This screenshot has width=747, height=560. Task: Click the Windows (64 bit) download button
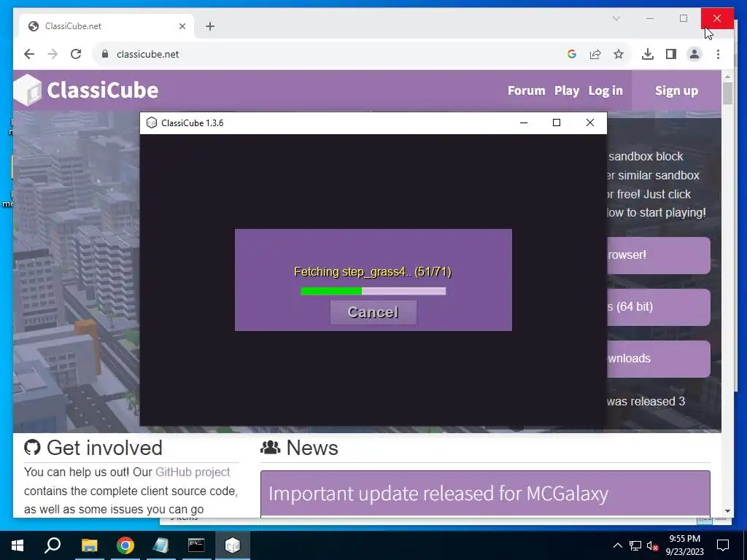pyautogui.click(x=659, y=307)
